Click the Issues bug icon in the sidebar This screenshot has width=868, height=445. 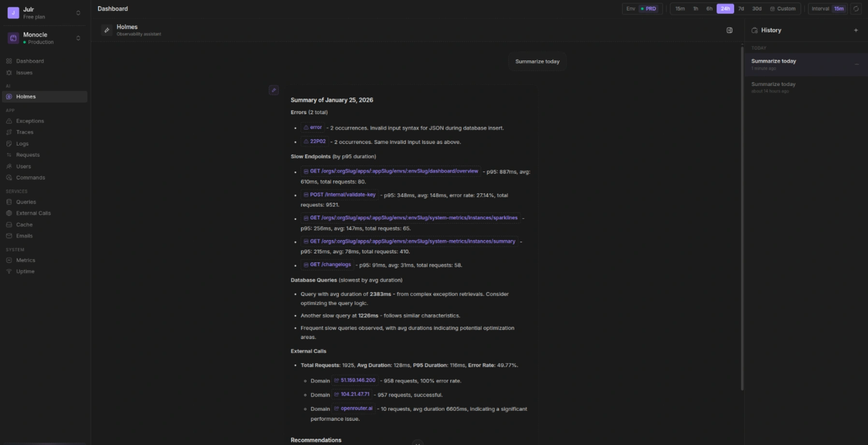coord(9,73)
